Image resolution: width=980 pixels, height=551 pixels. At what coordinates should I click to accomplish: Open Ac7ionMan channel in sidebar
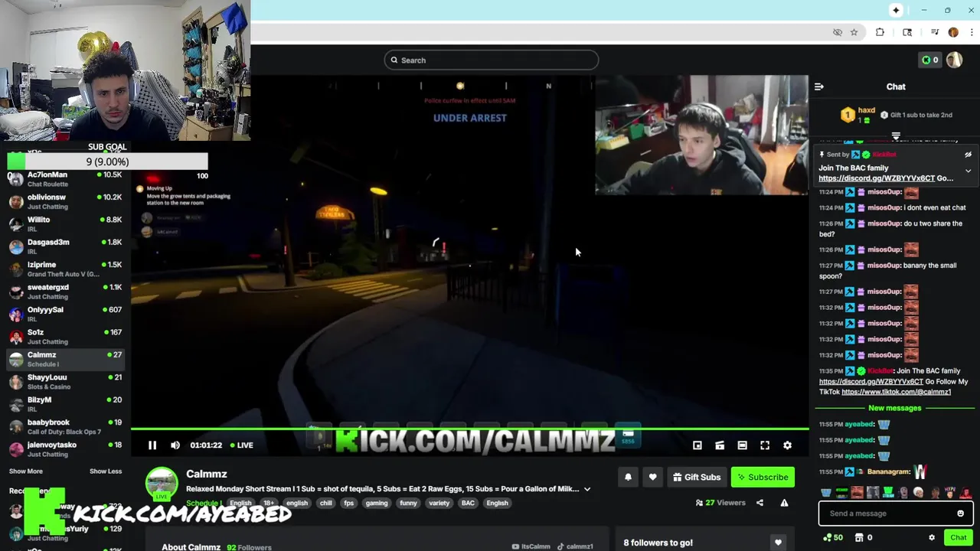(x=64, y=179)
